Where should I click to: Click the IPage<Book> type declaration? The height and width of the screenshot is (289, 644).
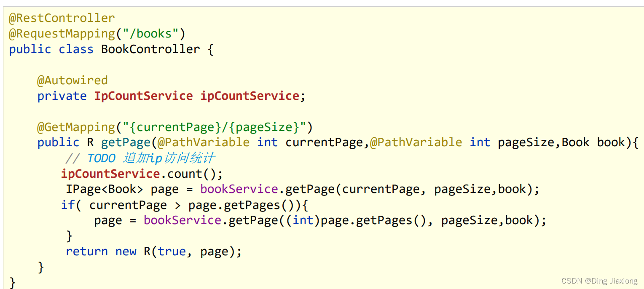coord(105,189)
